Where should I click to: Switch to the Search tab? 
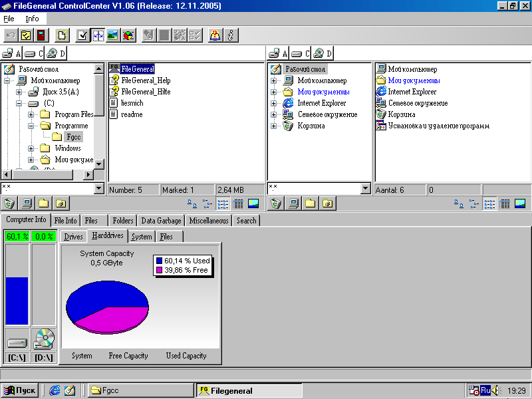click(x=246, y=221)
